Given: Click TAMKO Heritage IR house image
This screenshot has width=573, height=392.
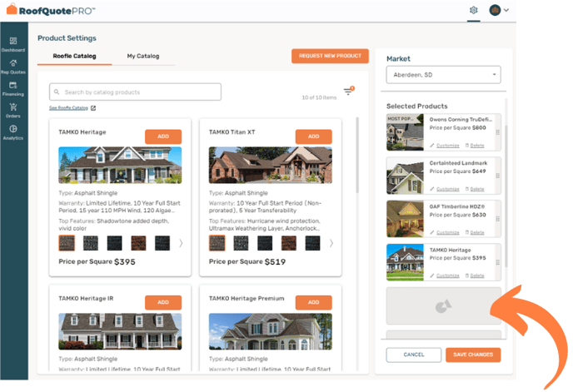Looking at the screenshot, I should click(120, 331).
